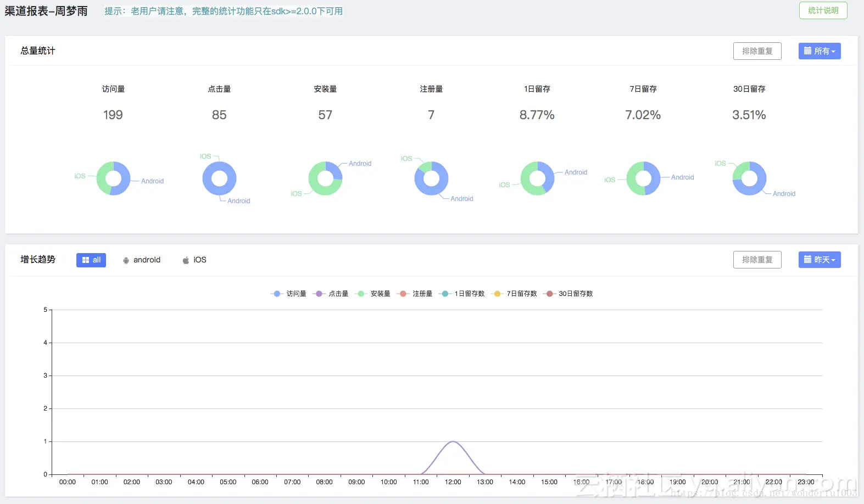Click the 点击量 donut chart

219,178
